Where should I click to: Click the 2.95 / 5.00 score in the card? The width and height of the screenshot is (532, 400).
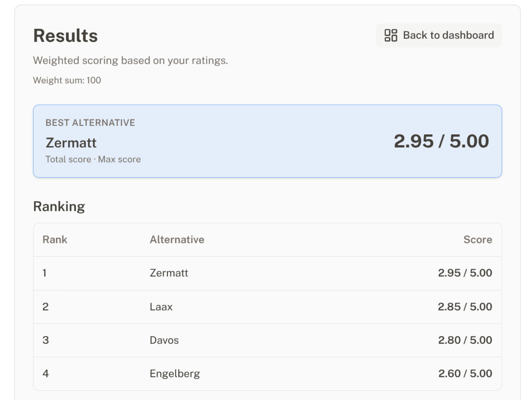441,142
